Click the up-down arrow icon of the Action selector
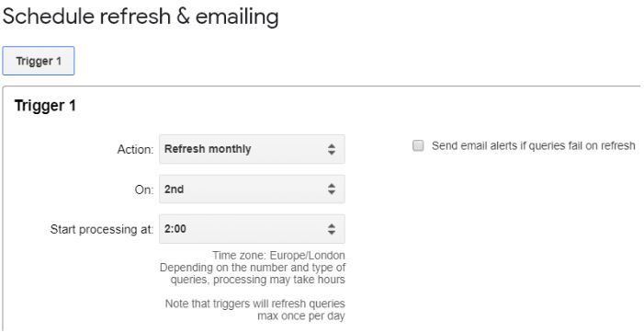This screenshot has height=333, width=644. (x=332, y=149)
